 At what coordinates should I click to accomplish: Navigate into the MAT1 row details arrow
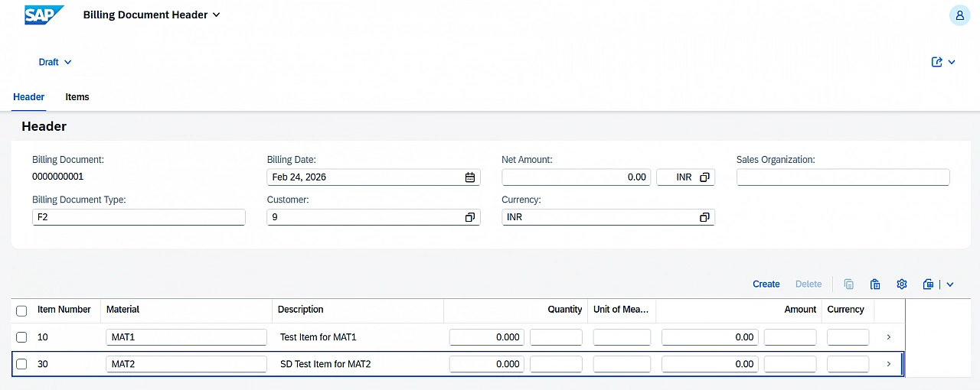[x=888, y=337]
